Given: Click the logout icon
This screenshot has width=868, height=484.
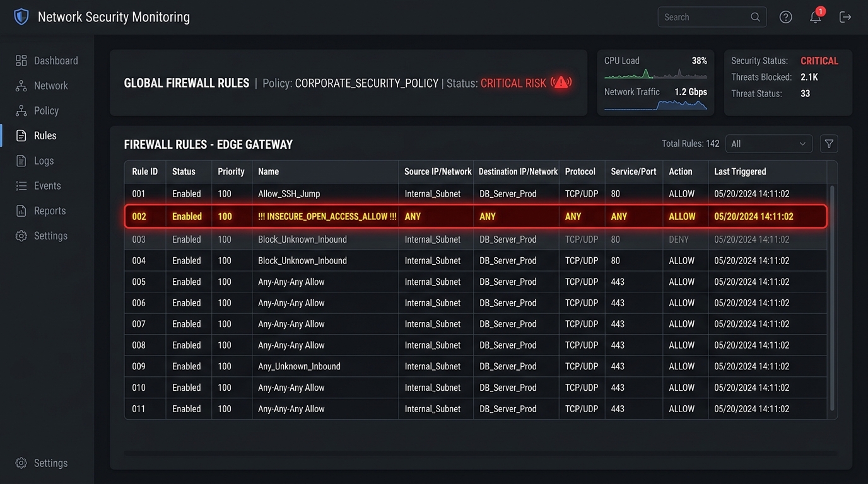Looking at the screenshot, I should pos(845,17).
